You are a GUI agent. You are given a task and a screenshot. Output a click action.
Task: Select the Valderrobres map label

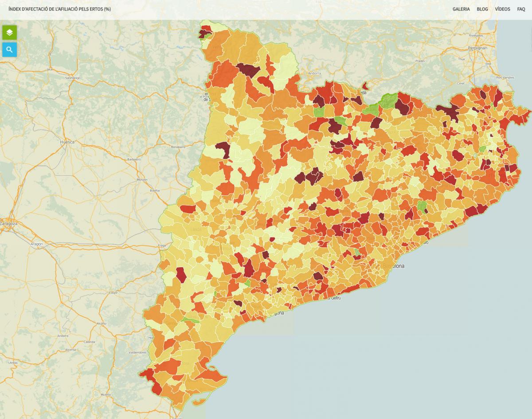pyautogui.click(x=137, y=352)
